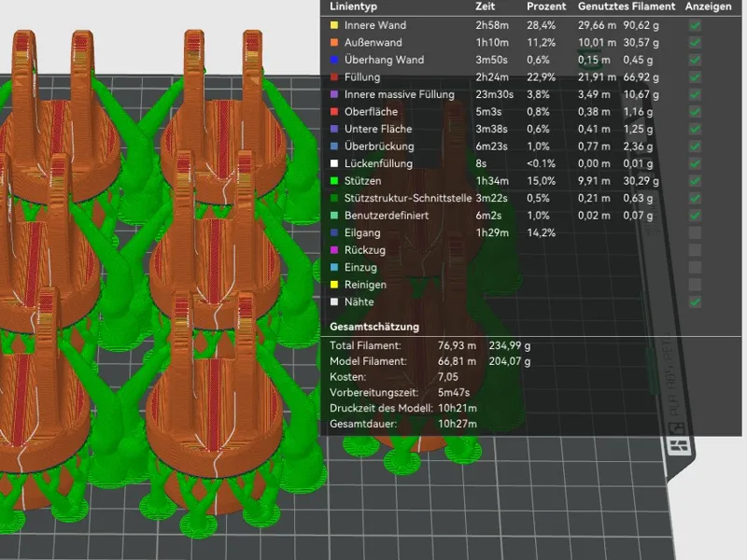Click the magenta Rückzug color swatch
This screenshot has width=747, height=560.
pos(334,250)
